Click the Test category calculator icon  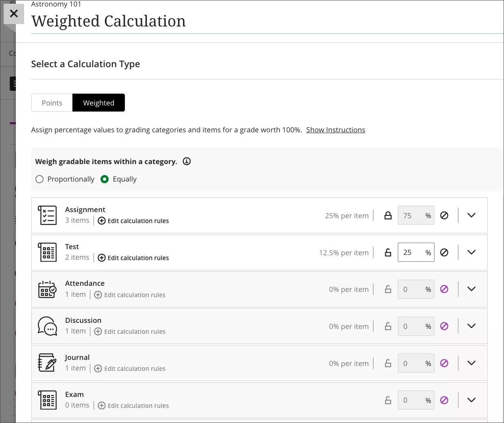[x=47, y=252]
